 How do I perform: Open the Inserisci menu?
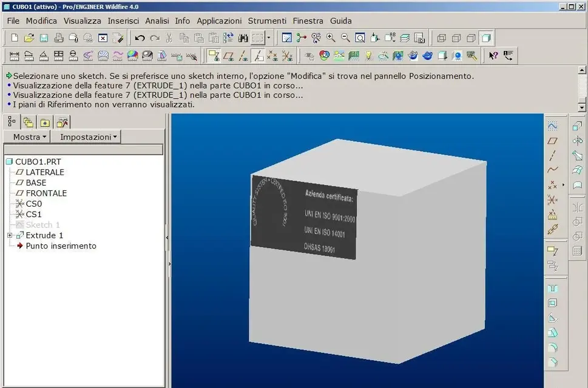click(x=123, y=21)
